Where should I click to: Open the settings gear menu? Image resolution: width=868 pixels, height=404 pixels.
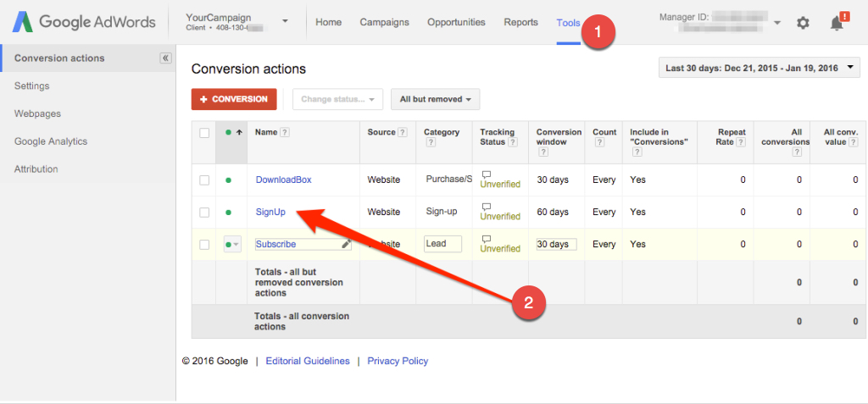[803, 23]
